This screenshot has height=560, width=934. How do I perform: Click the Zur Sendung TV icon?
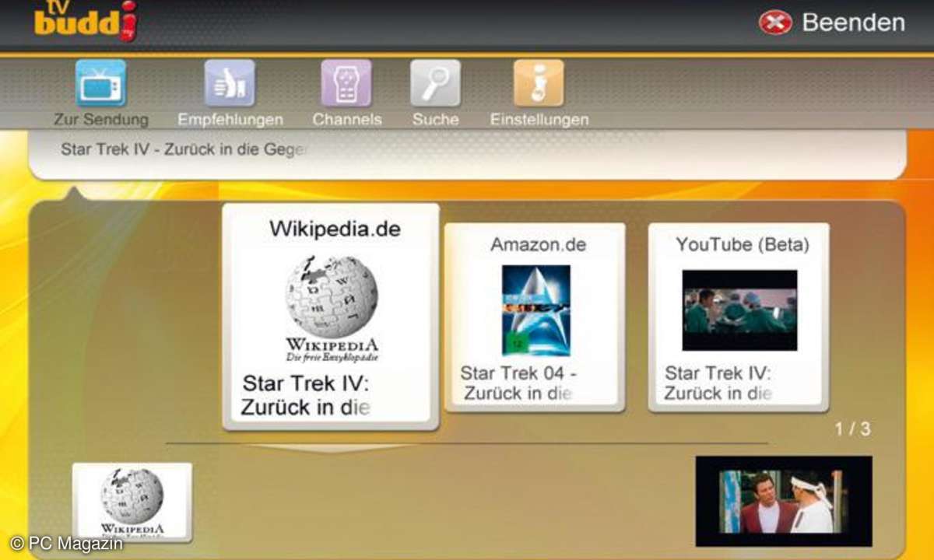100,82
